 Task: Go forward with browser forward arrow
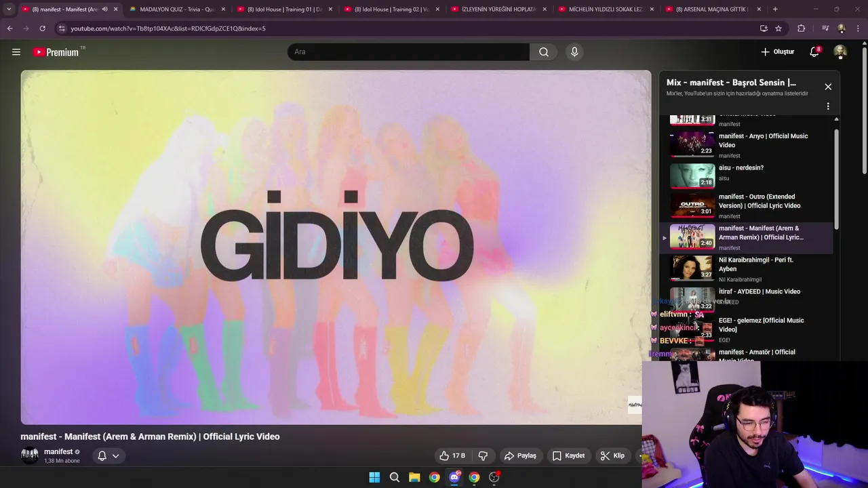point(26,28)
